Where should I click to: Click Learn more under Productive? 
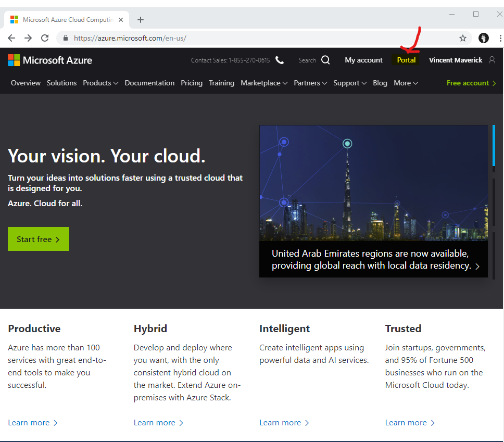32,422
